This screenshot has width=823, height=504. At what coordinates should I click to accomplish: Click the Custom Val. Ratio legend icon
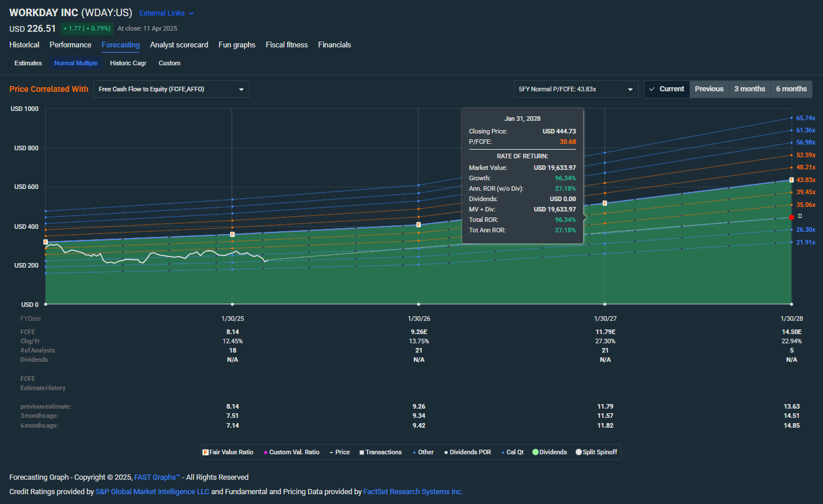coord(265,452)
